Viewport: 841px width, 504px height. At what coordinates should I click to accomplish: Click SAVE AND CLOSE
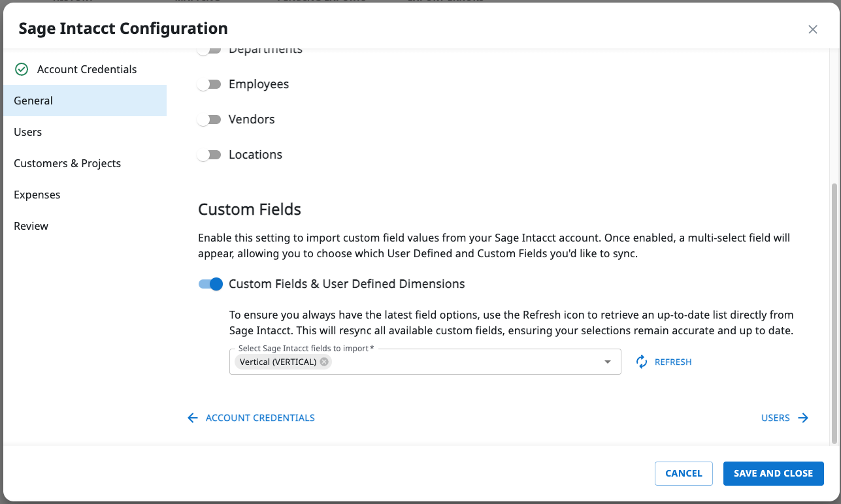[x=773, y=473]
